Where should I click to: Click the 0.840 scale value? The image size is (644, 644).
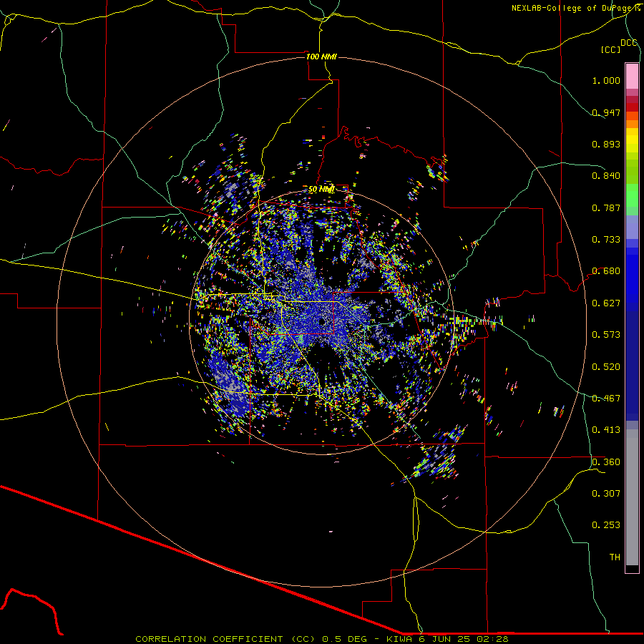(606, 176)
